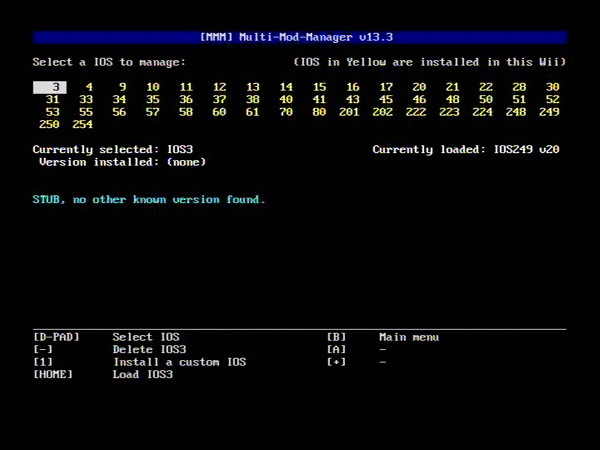The width and height of the screenshot is (600, 450).
Task: Choose IOS 254 in last row
Action: [83, 124]
